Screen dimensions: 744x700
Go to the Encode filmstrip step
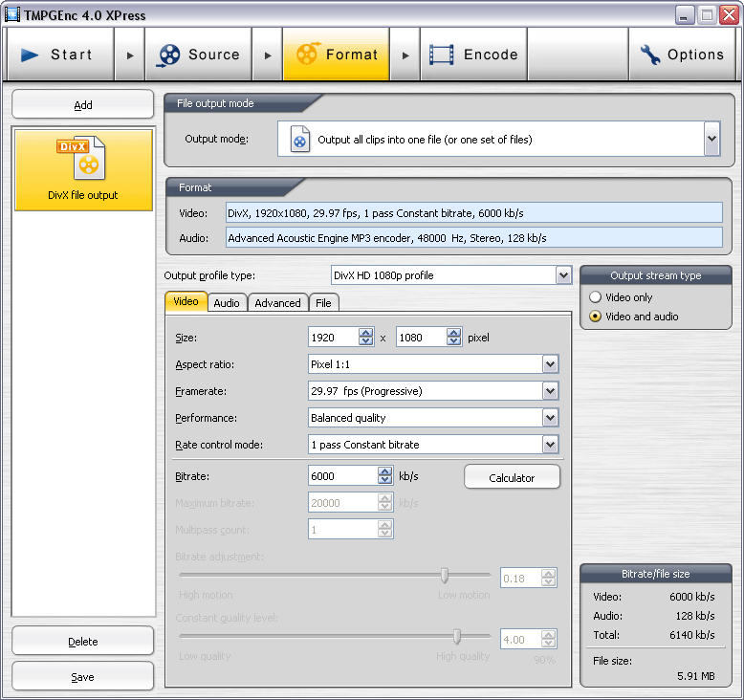pyautogui.click(x=442, y=55)
